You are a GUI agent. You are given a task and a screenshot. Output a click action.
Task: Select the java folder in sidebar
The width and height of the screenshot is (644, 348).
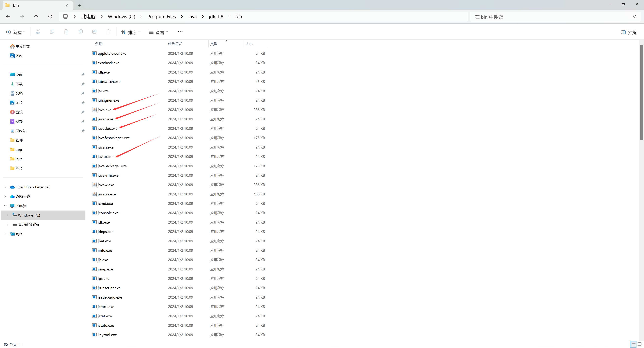[19, 159]
